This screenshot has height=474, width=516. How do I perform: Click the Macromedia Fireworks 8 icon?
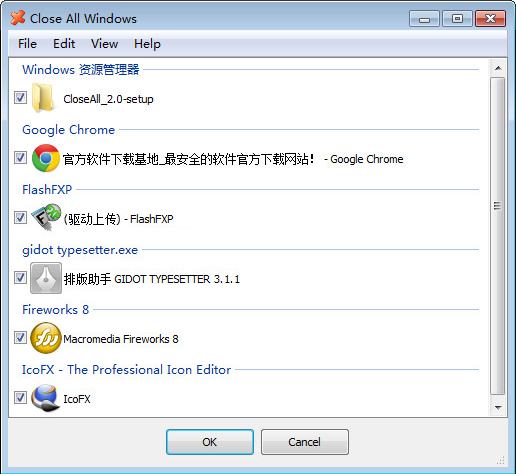tap(46, 338)
